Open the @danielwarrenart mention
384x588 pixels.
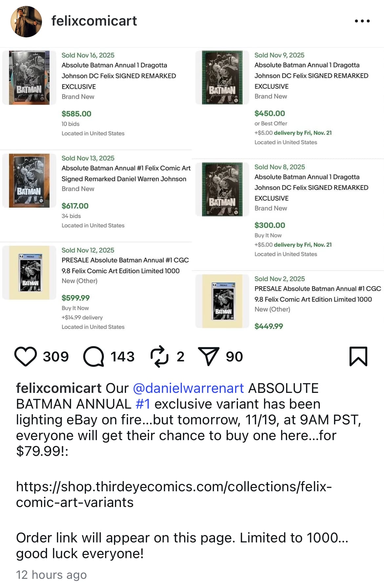click(188, 388)
